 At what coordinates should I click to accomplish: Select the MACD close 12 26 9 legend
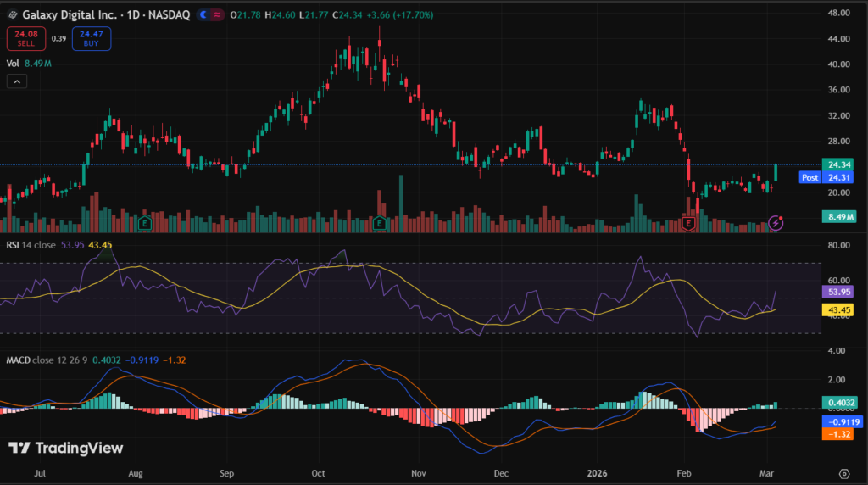(49, 360)
